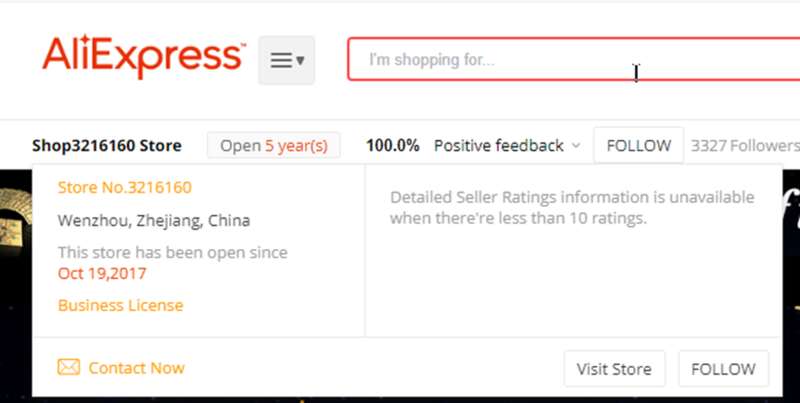The height and width of the screenshot is (403, 800).
Task: Open the Business License link
Action: [120, 306]
